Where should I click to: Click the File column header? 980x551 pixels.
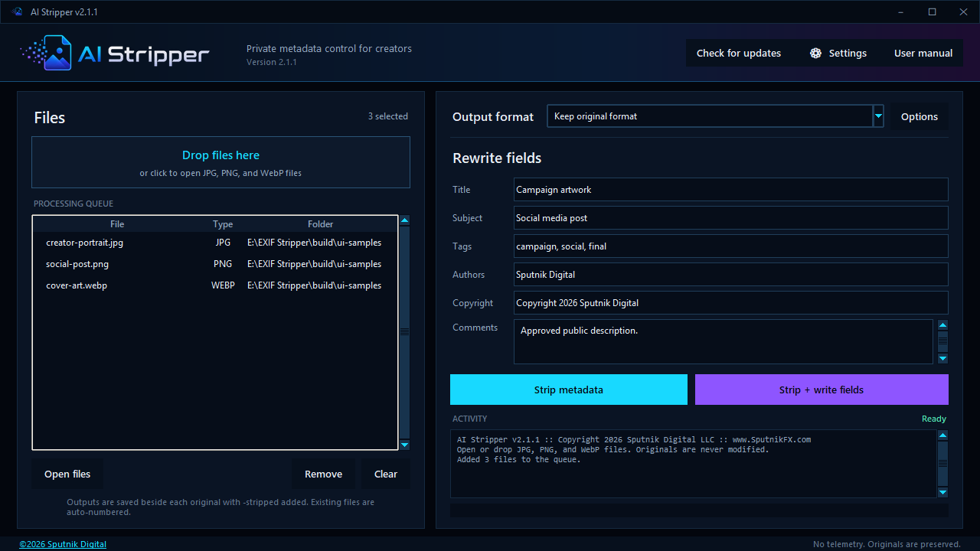pos(117,224)
